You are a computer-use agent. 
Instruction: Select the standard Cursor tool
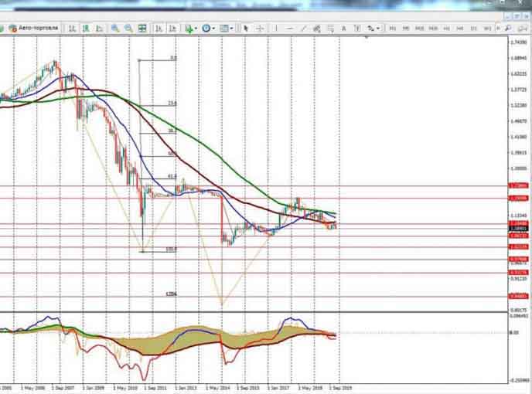pyautogui.click(x=246, y=29)
